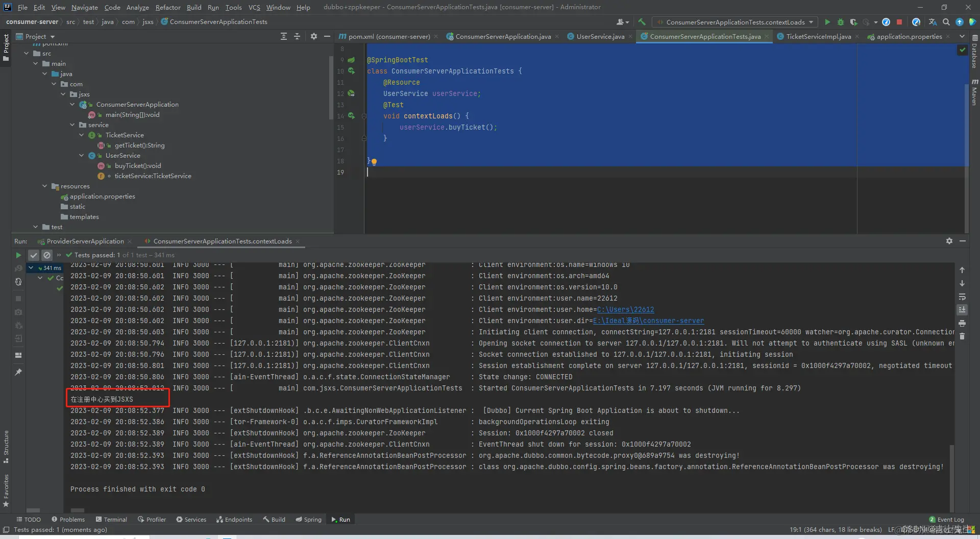980x539 pixels.
Task: Open the Event Log
Action: tap(946, 519)
